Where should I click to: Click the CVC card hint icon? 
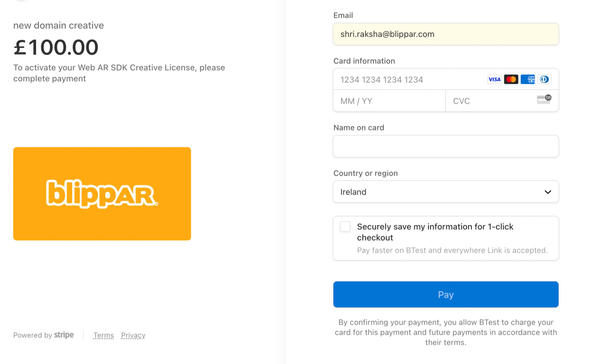(x=544, y=99)
